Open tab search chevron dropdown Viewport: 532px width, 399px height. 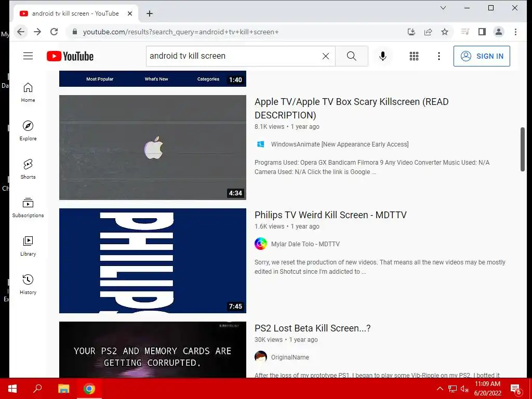coord(443,8)
